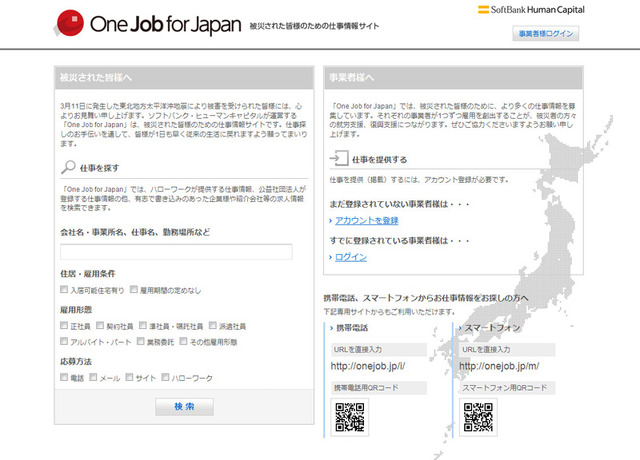Click the 応募方法 label
The image size is (640, 460).
tap(76, 362)
